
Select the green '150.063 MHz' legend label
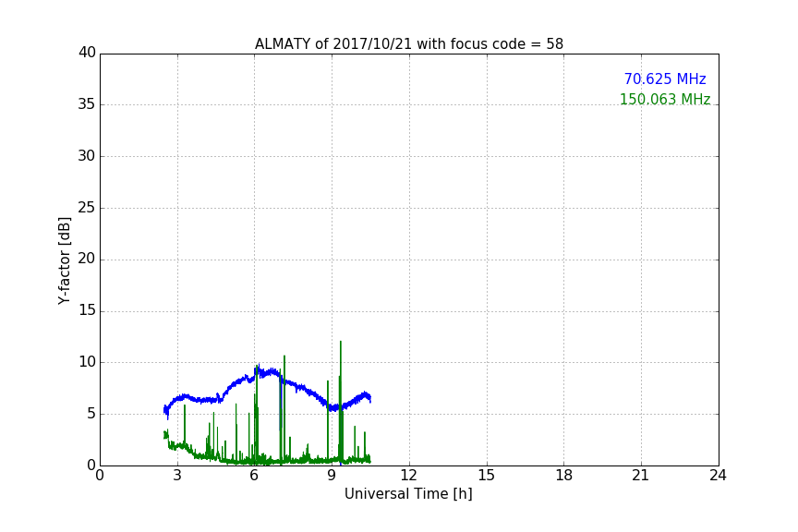pos(665,99)
